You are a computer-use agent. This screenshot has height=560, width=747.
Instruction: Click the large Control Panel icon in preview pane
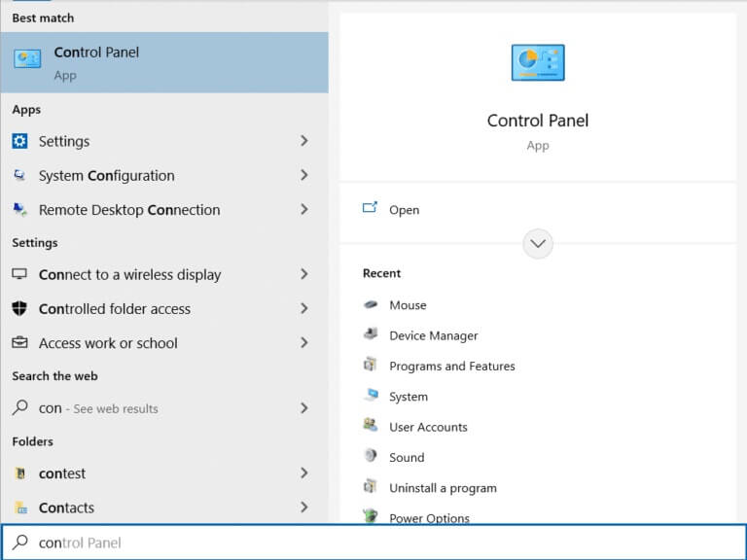point(538,62)
